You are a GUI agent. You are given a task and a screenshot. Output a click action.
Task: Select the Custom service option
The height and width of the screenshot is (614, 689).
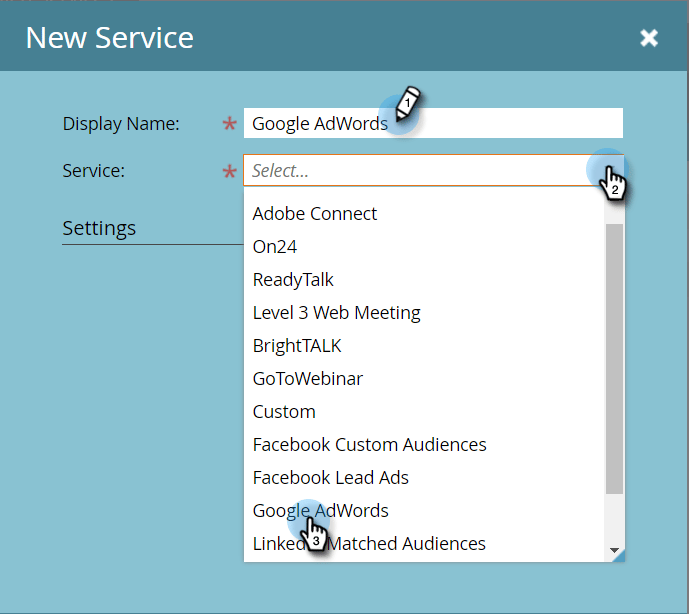tap(424, 411)
